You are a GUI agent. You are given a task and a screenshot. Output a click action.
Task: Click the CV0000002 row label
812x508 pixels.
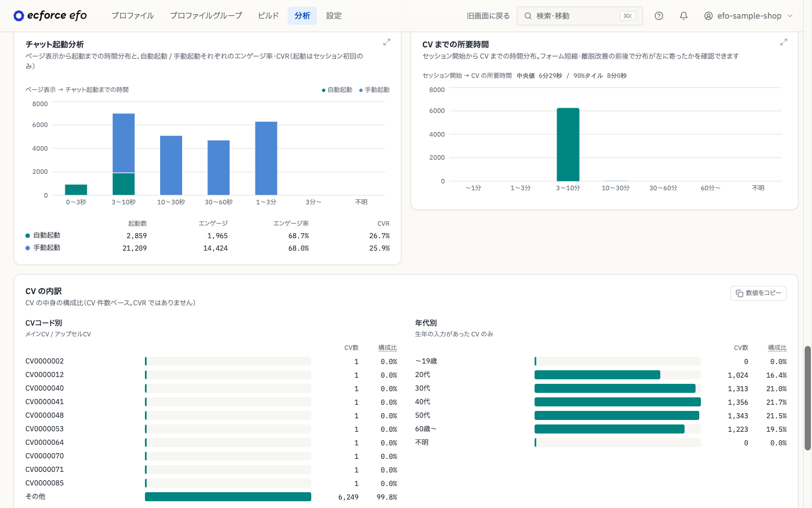pyautogui.click(x=45, y=361)
